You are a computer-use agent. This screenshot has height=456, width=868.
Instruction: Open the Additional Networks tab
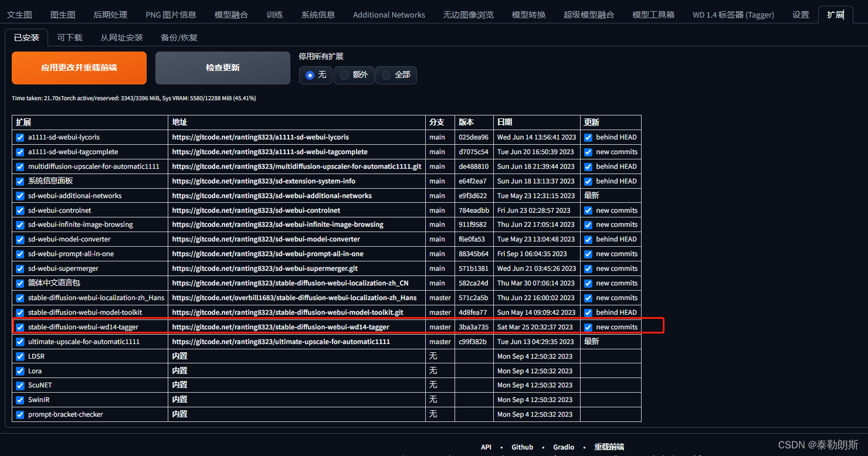389,15
